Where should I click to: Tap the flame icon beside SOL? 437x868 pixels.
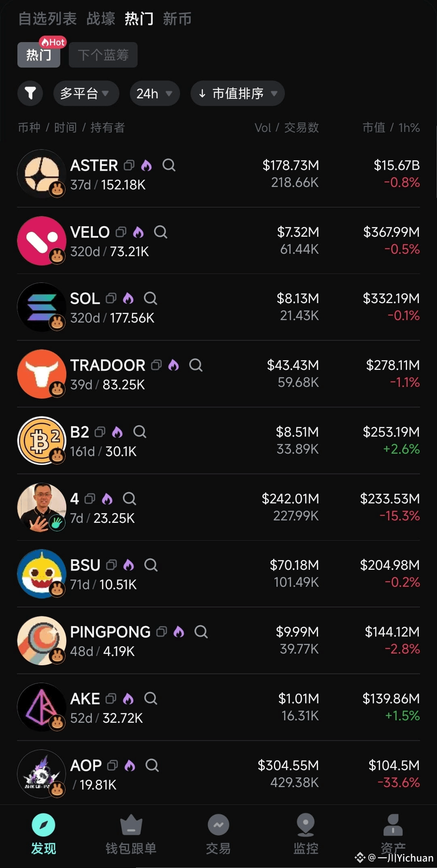tap(128, 298)
